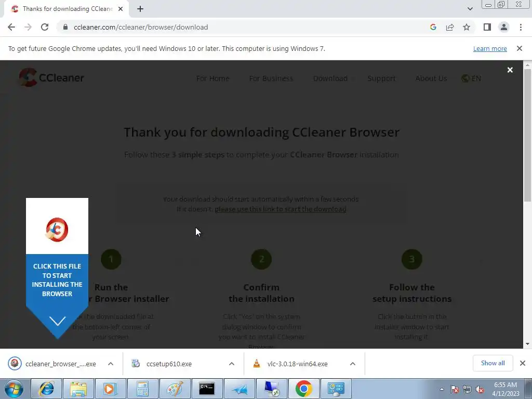
Task: Click the muted volume tray icon
Action: 480,389
